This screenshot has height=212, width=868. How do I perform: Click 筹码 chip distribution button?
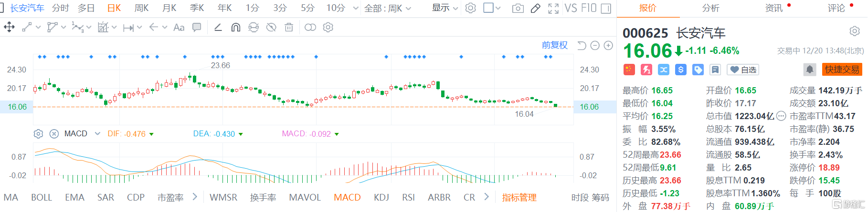pos(601,197)
